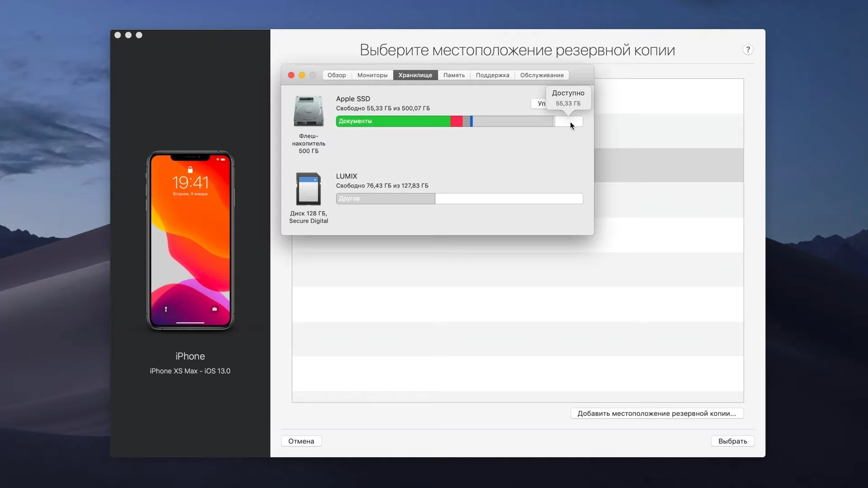Click the free space of Apple SSD bar
Image resolution: width=868 pixels, height=488 pixels.
coord(568,121)
